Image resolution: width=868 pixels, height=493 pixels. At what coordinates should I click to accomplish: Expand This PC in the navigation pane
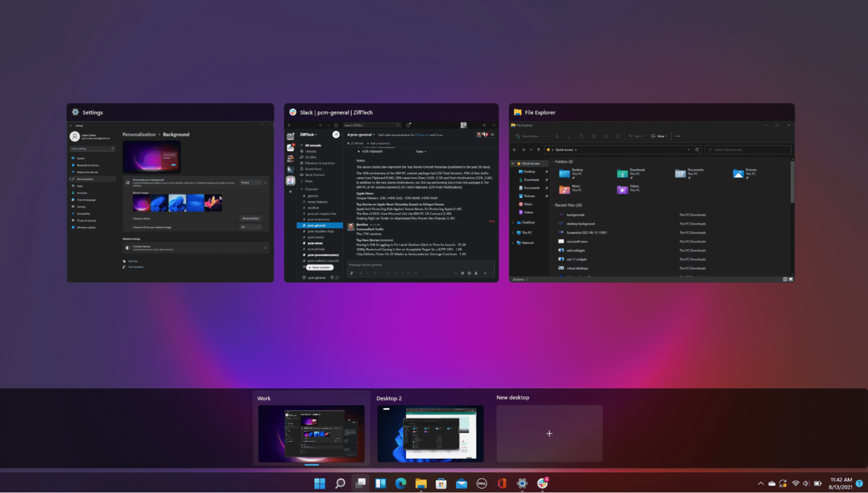pos(513,233)
